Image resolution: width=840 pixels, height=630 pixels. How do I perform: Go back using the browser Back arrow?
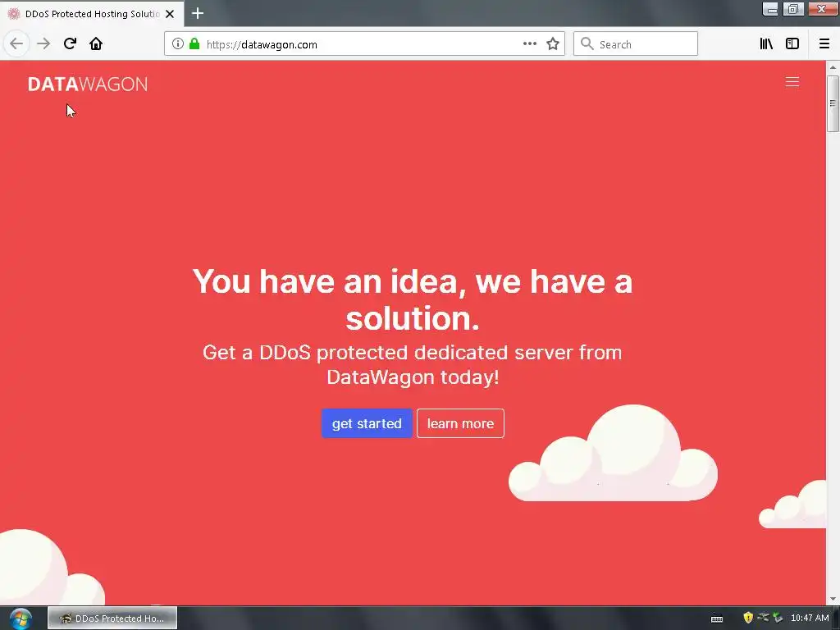click(16, 43)
